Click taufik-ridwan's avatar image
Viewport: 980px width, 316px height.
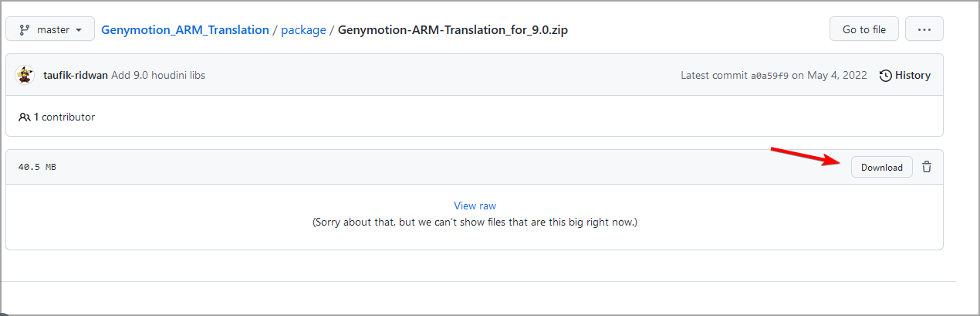(x=25, y=75)
